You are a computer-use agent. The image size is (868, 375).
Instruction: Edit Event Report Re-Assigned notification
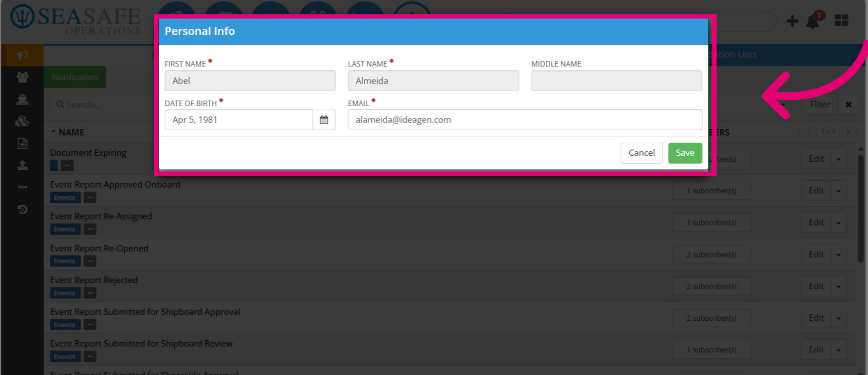coord(816,222)
